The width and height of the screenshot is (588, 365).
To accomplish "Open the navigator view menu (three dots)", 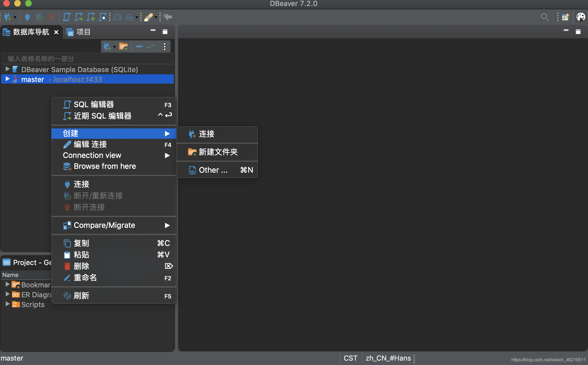I will [164, 46].
